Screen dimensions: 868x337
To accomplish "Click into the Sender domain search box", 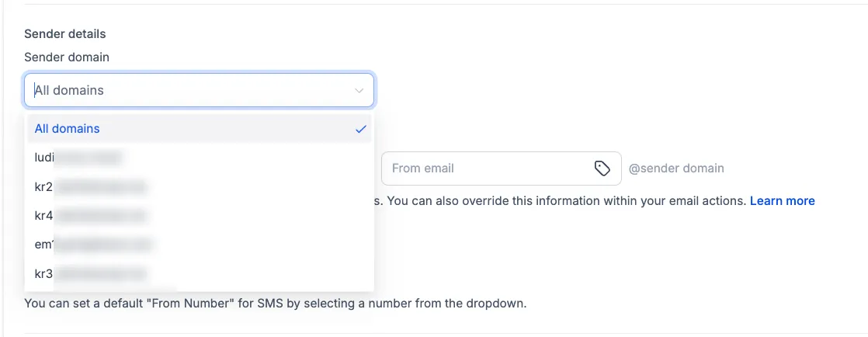I will click(x=199, y=90).
